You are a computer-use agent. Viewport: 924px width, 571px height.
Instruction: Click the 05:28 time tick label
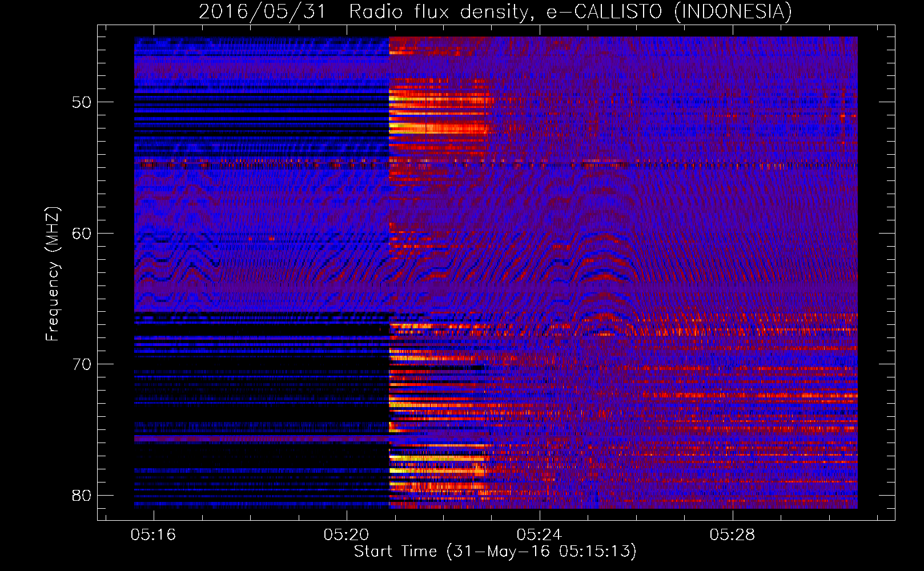click(732, 535)
